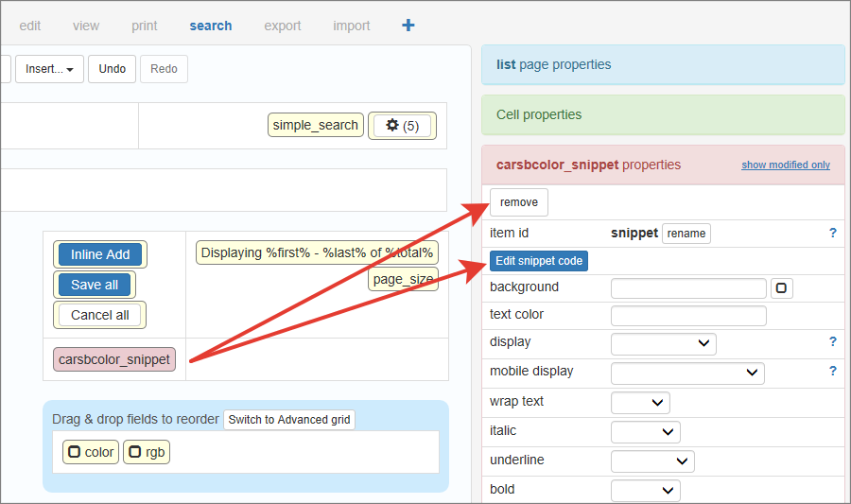Switch to the export tab

click(x=282, y=26)
